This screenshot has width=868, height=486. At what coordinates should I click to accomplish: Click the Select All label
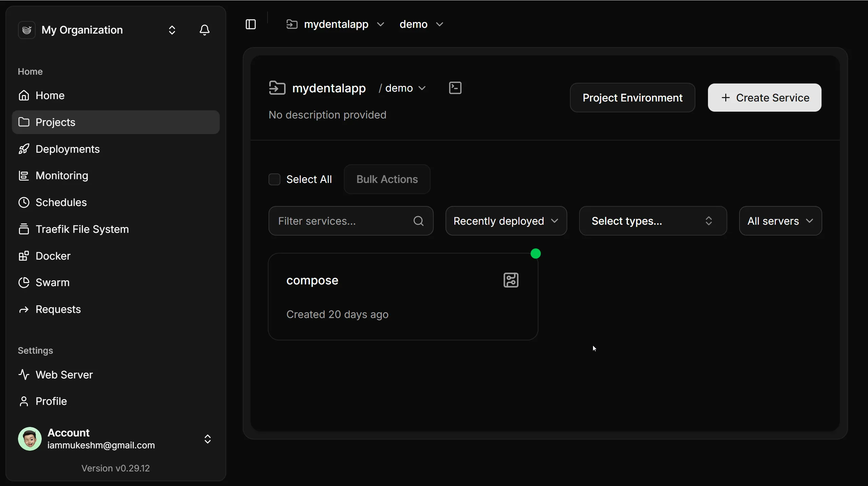point(309,179)
